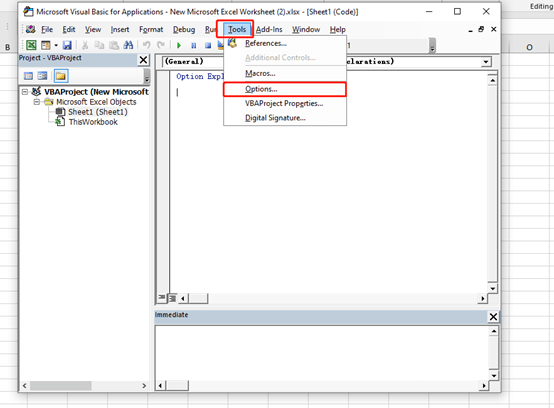This screenshot has height=408, width=554.
Task: Click Full Module View button at code pane bottom
Action: [172, 298]
